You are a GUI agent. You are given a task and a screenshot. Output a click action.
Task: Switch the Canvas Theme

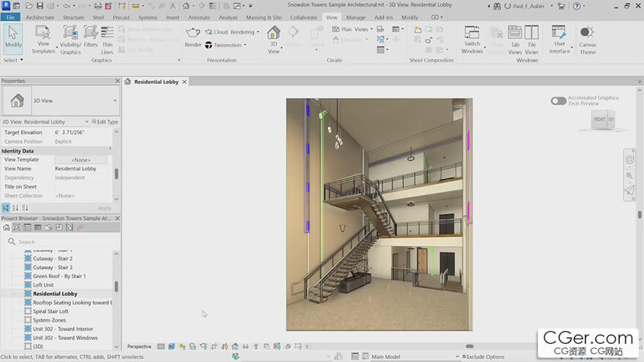tap(588, 39)
